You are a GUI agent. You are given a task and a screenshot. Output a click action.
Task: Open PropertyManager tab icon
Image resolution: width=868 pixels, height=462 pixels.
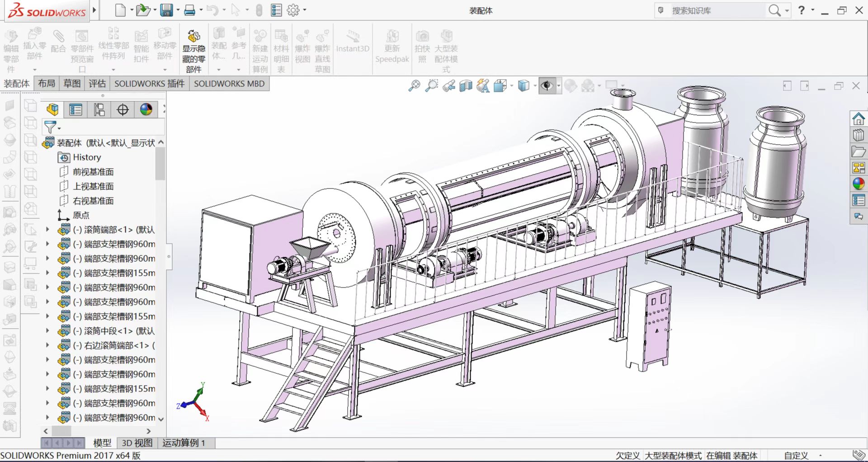(x=76, y=109)
